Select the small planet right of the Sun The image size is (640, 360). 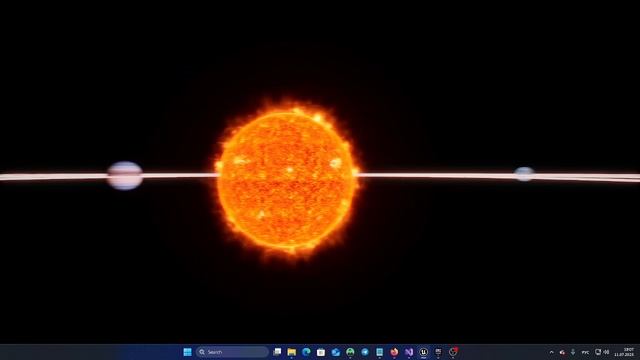point(524,174)
